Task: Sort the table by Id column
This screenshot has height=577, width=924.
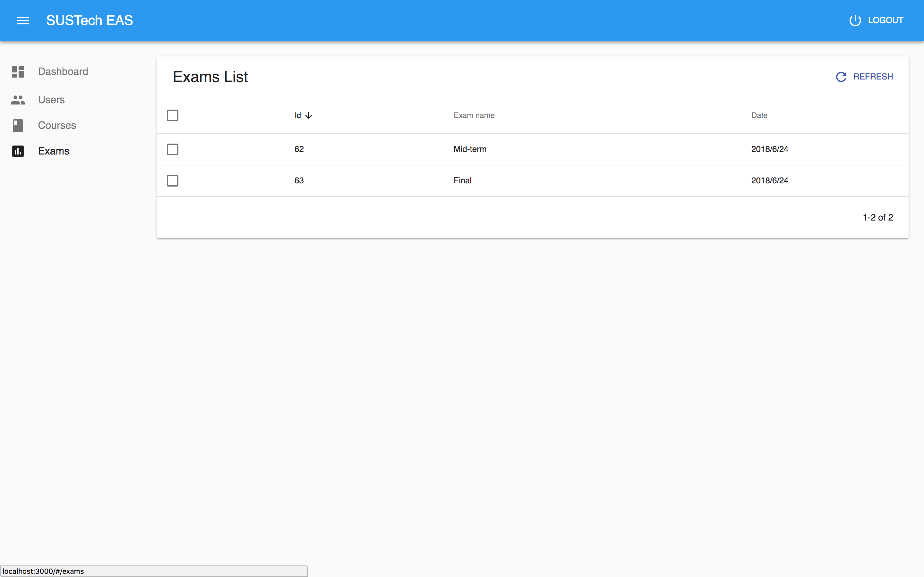Action: pos(298,115)
